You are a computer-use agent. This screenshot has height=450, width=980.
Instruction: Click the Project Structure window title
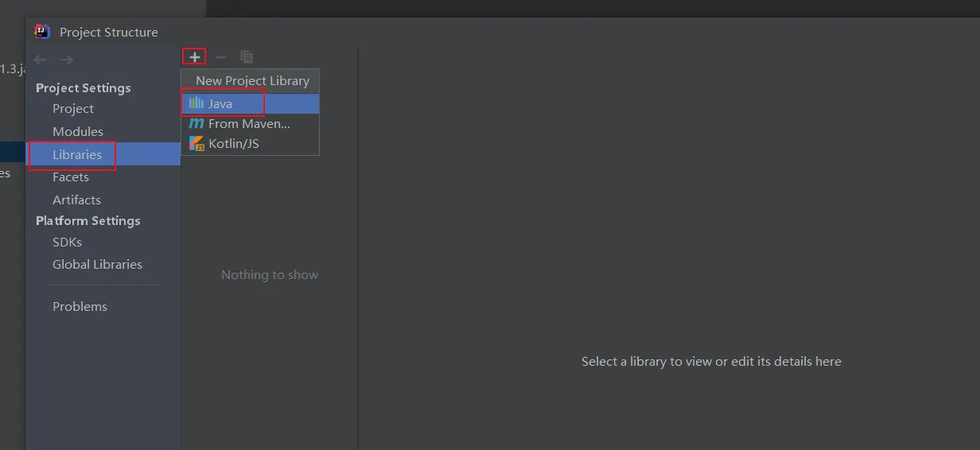click(x=109, y=32)
